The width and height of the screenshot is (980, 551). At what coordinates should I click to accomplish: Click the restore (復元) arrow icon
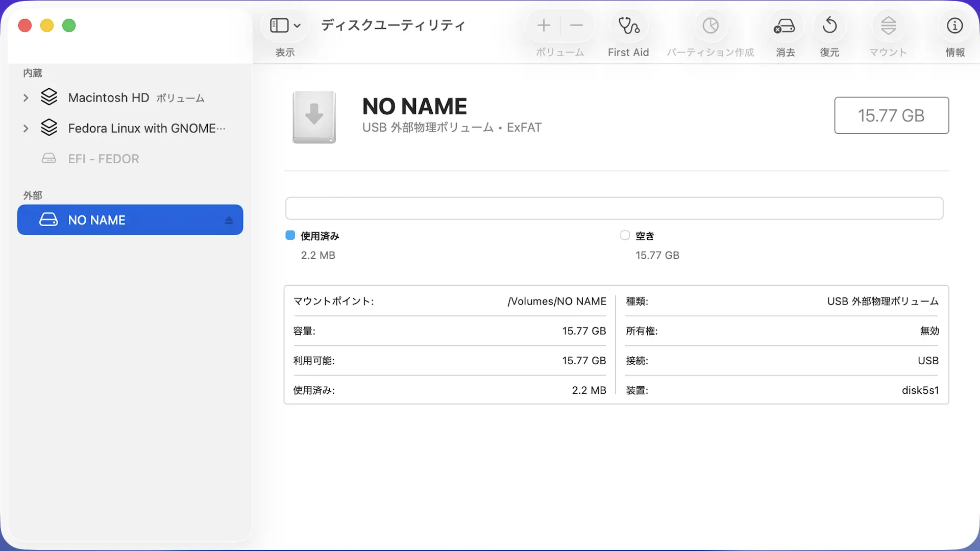tap(829, 26)
